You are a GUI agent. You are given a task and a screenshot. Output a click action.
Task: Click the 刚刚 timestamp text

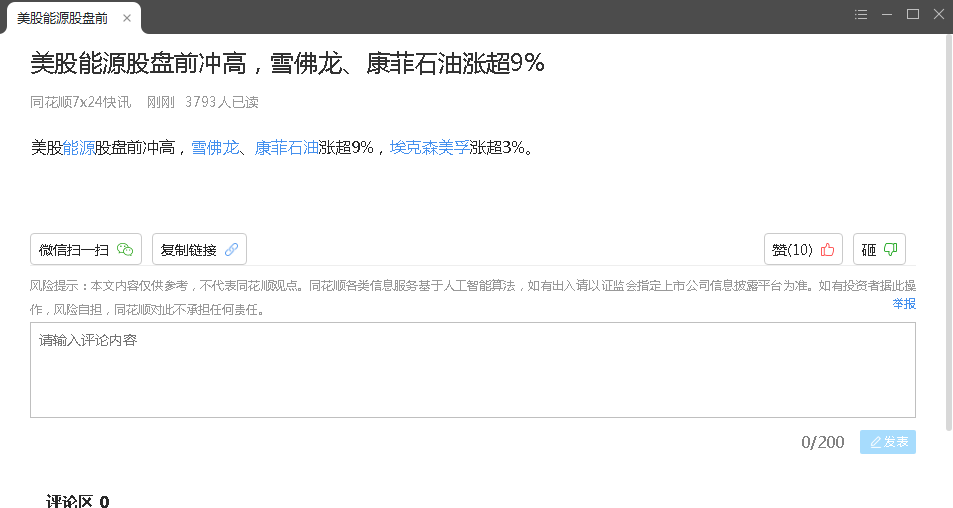[x=160, y=102]
